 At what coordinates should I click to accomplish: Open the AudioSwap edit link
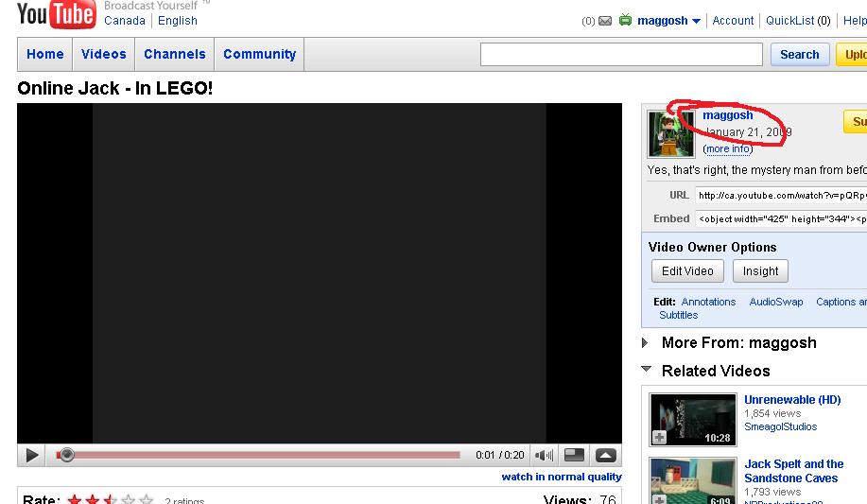pos(776,302)
